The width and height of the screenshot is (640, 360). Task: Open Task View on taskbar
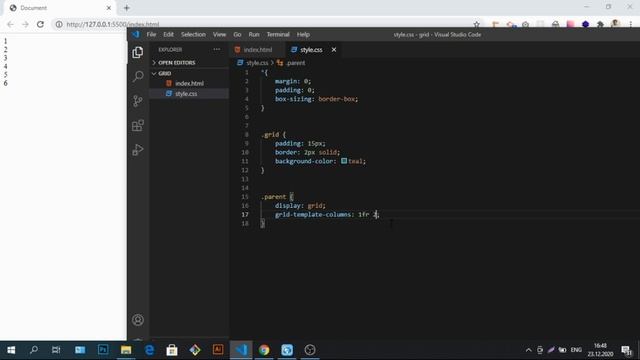(56, 350)
